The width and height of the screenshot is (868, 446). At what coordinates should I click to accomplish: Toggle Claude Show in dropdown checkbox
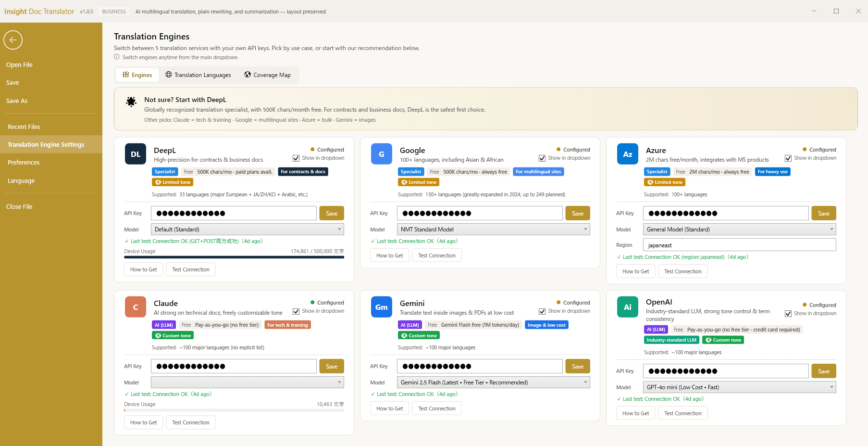coord(296,311)
